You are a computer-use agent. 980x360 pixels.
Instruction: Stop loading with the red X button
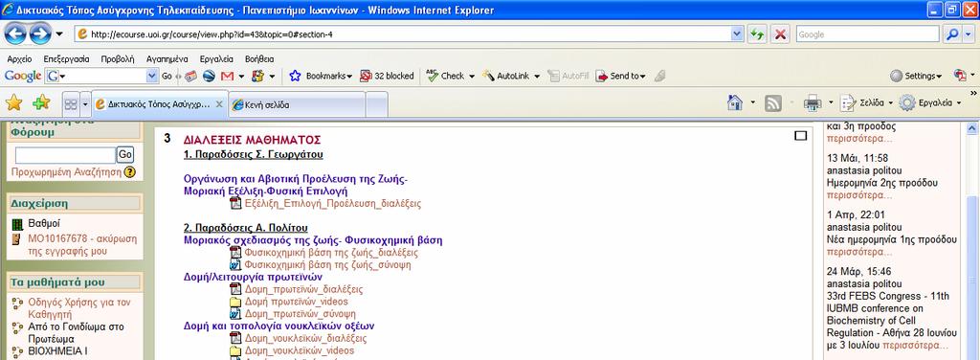click(x=780, y=34)
